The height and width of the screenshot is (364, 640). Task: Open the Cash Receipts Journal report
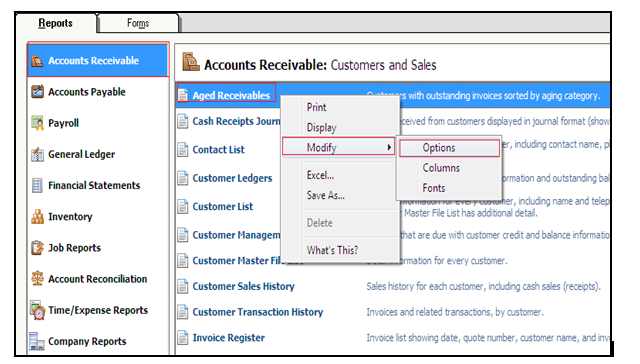(x=236, y=121)
